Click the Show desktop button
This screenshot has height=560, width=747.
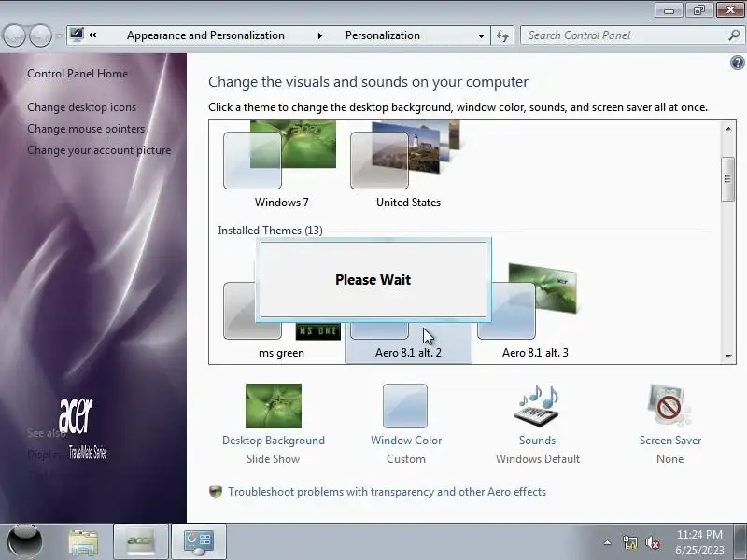click(x=740, y=541)
